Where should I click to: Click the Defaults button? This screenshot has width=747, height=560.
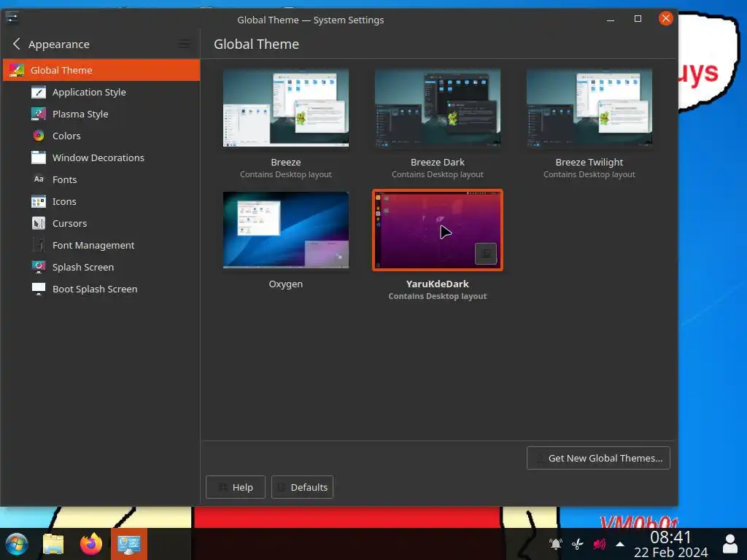(302, 487)
